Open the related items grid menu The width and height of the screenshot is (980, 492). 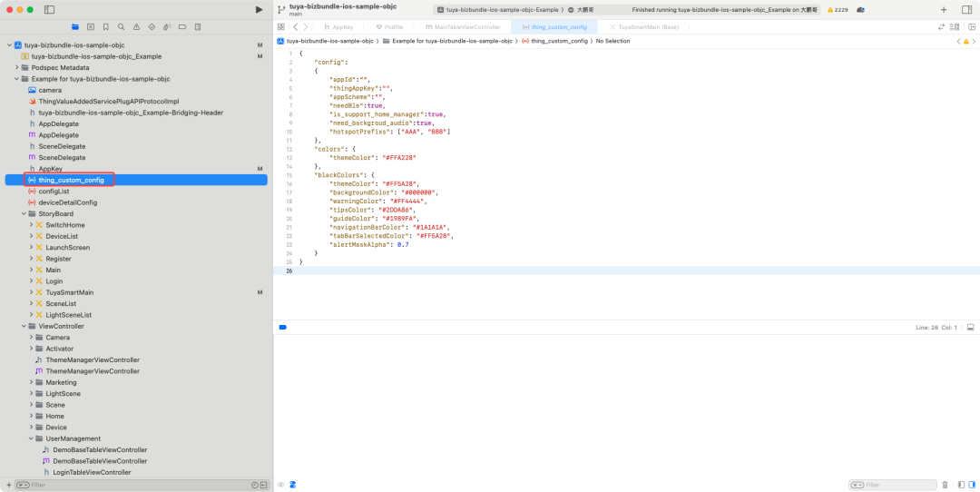281,27
